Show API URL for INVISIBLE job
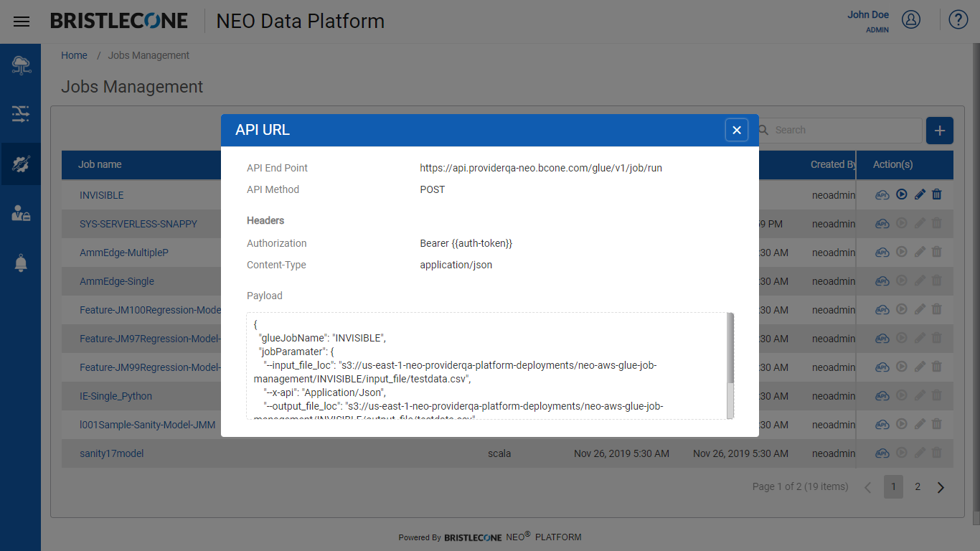This screenshot has height=551, width=980. click(882, 194)
